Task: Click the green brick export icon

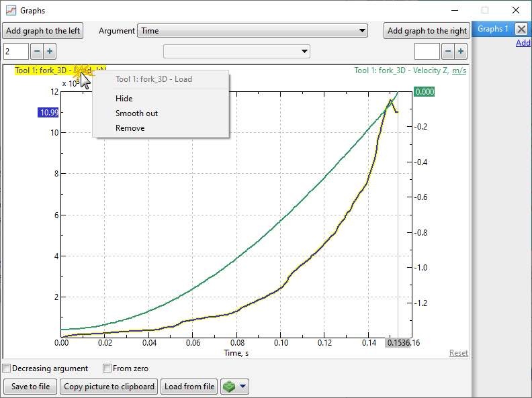Action: coord(230,387)
